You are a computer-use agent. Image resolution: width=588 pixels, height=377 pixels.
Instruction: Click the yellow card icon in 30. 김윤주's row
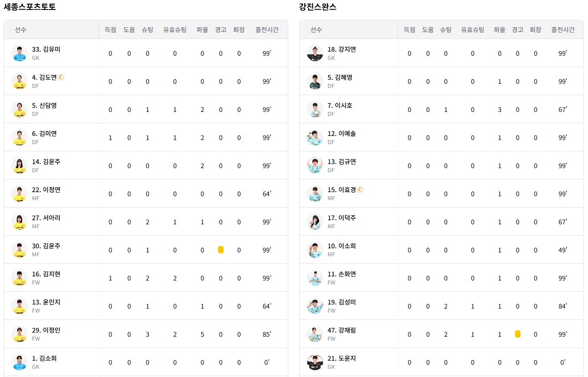pyautogui.click(x=221, y=250)
